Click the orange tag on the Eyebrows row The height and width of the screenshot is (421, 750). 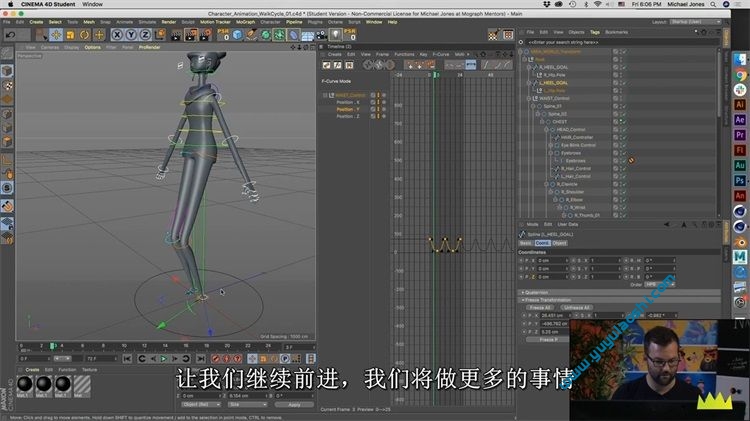[631, 161]
